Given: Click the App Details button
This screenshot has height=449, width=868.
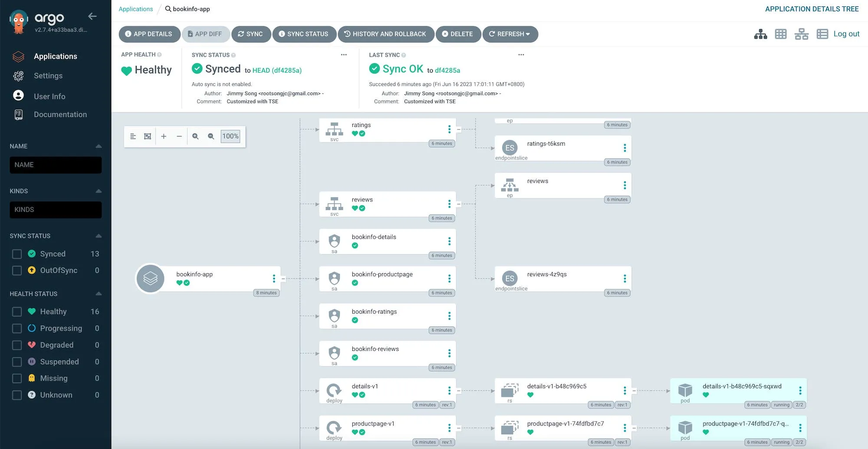Looking at the screenshot, I should (x=149, y=34).
